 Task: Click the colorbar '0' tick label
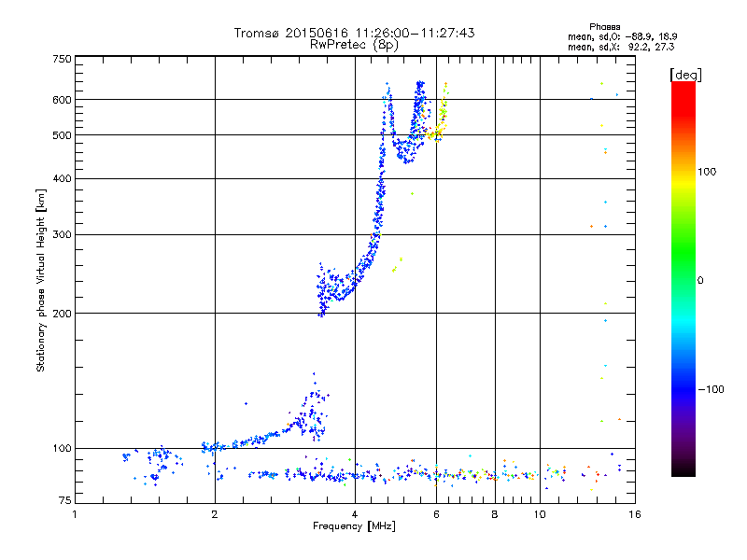click(700, 281)
